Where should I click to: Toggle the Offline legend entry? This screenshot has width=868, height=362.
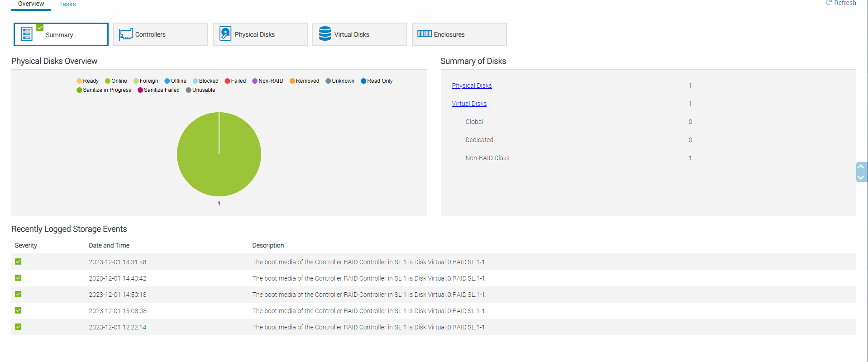(x=175, y=81)
